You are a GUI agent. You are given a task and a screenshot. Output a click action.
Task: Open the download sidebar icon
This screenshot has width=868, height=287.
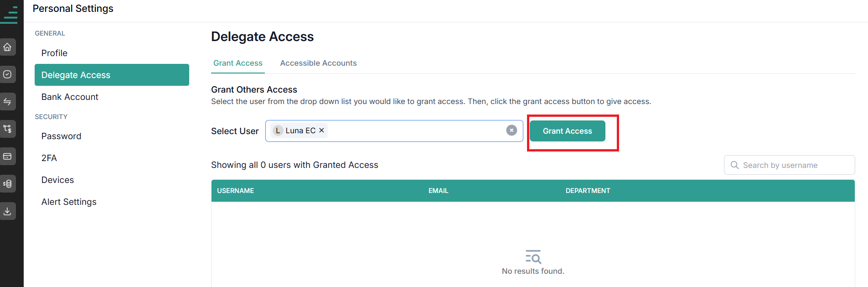(8, 211)
